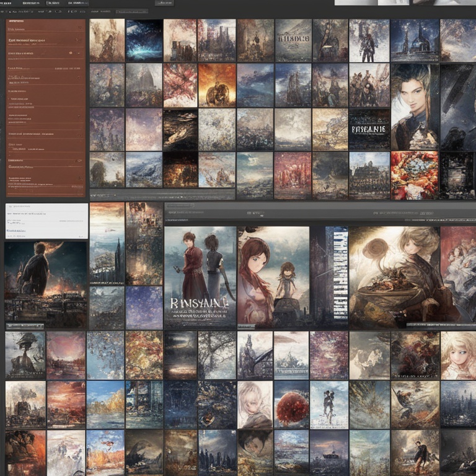The image size is (476, 476).
Task: Open the pink-red blossom painting thumbnail
Action: [x=180, y=85]
